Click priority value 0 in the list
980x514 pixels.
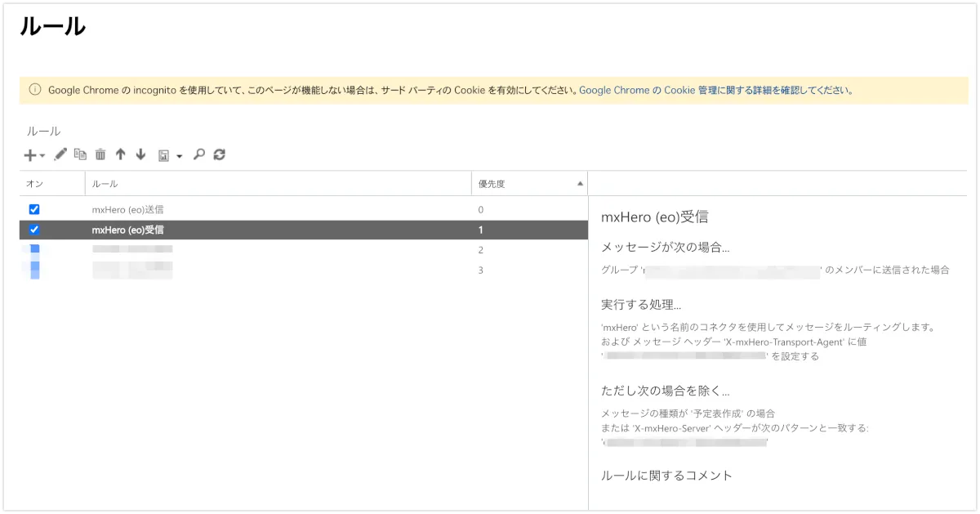(x=480, y=210)
